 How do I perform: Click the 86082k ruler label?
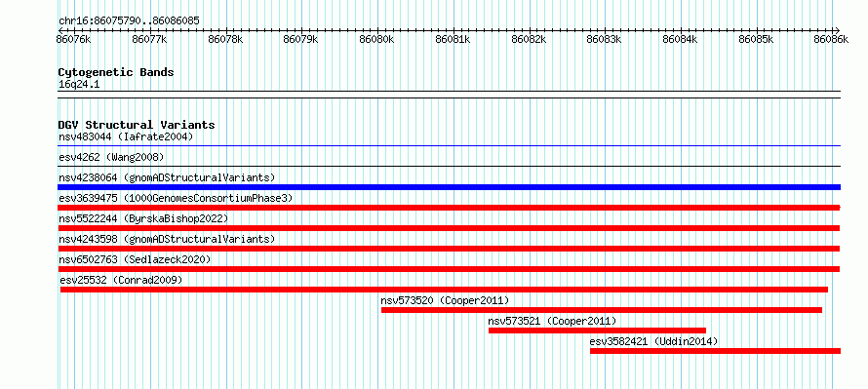[529, 39]
